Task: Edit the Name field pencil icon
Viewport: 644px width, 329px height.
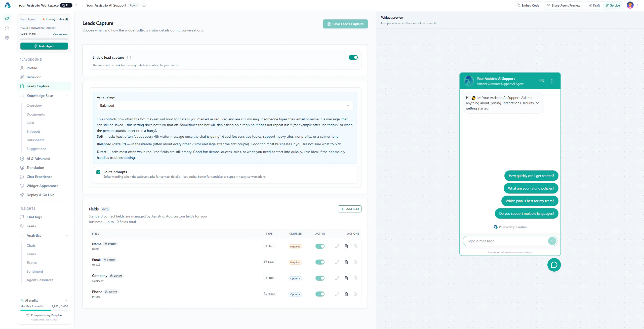Action: tap(337, 246)
